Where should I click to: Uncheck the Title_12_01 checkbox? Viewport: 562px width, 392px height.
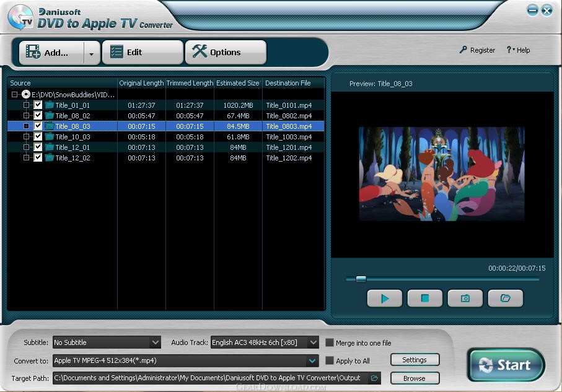click(38, 147)
